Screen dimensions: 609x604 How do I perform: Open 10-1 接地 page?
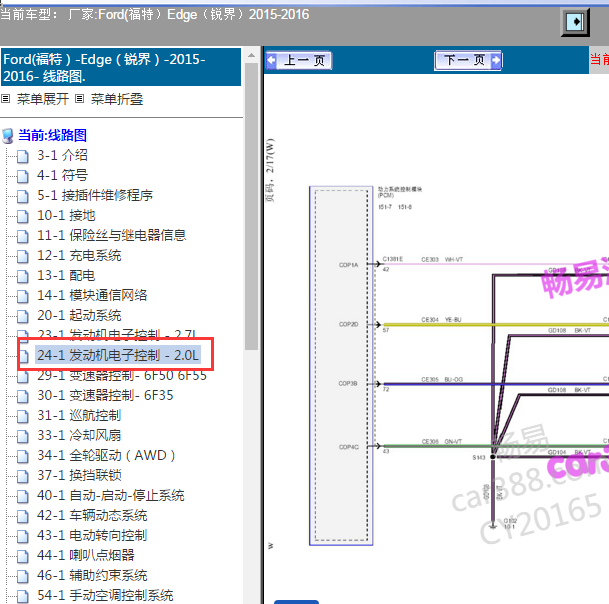click(66, 215)
